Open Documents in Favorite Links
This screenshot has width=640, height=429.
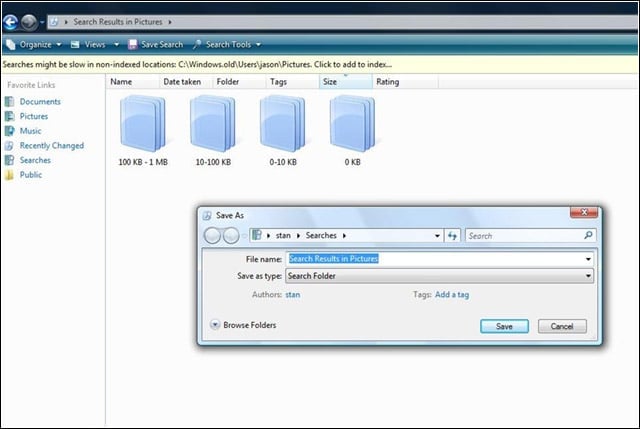[x=40, y=102]
